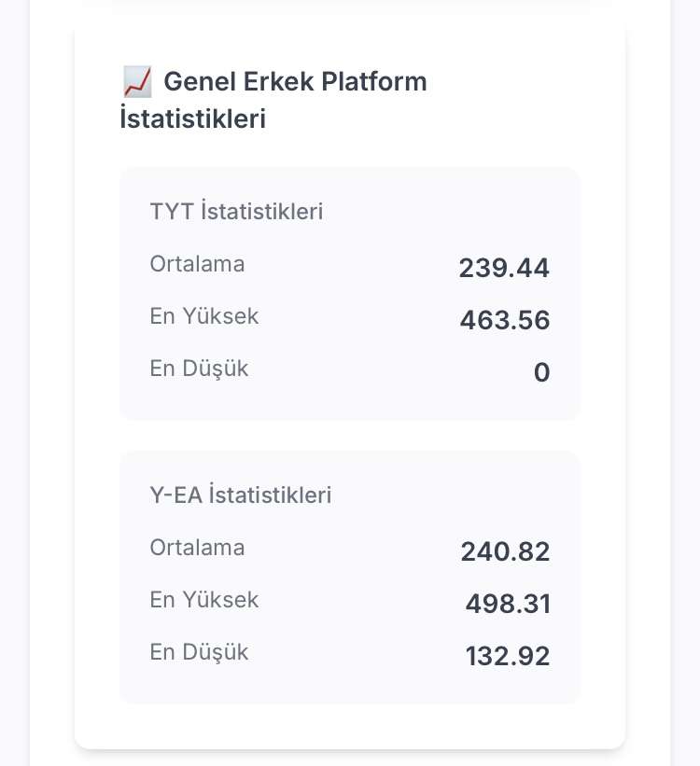
Task: Click the TYT lowest value 0
Action: pyautogui.click(x=541, y=373)
